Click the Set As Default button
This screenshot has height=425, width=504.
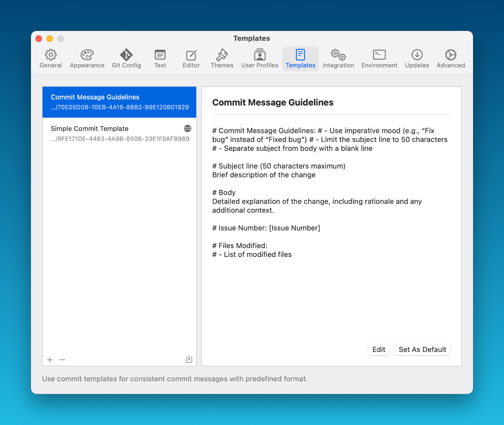(x=422, y=349)
